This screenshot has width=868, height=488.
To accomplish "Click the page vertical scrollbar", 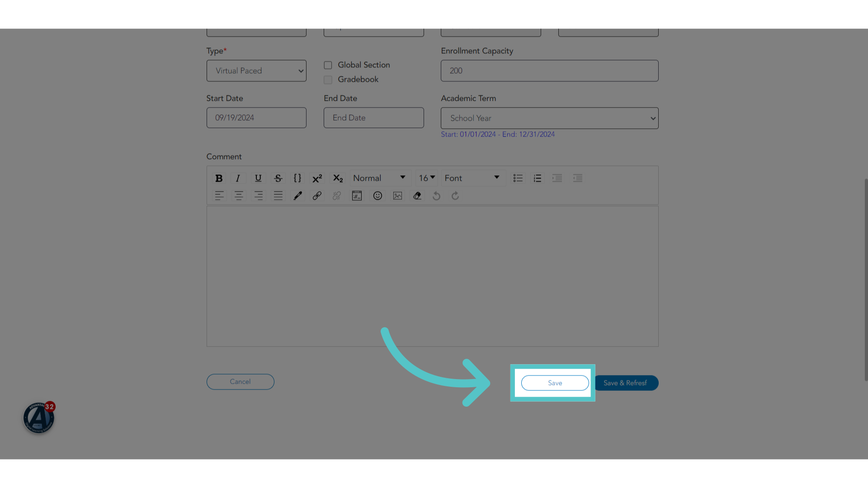I will coord(866,279).
